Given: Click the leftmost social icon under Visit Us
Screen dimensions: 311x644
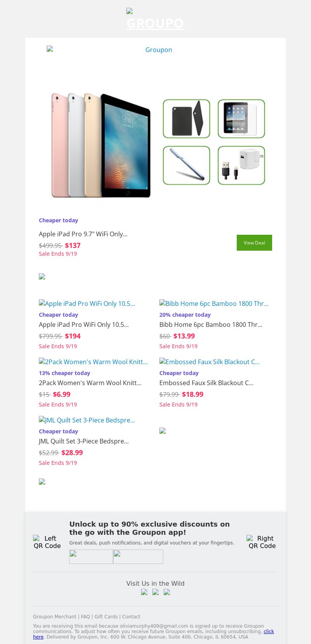Looking at the screenshot, I should [144, 592].
